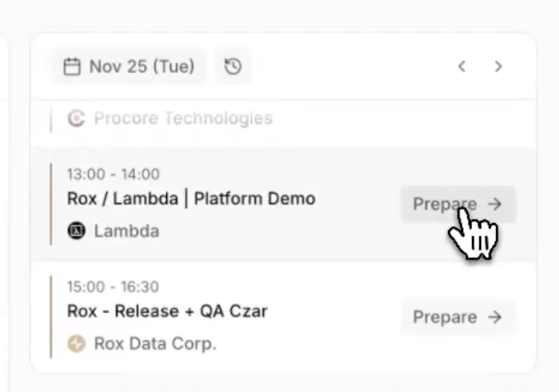The width and height of the screenshot is (559, 392).
Task: Click the Rox Data Corp. logo icon
Action: [x=77, y=343]
